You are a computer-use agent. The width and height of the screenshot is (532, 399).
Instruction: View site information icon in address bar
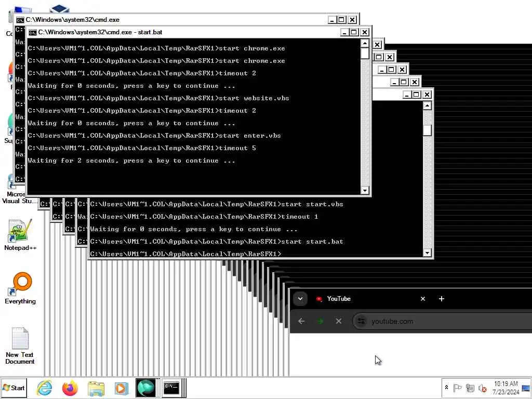click(x=362, y=321)
